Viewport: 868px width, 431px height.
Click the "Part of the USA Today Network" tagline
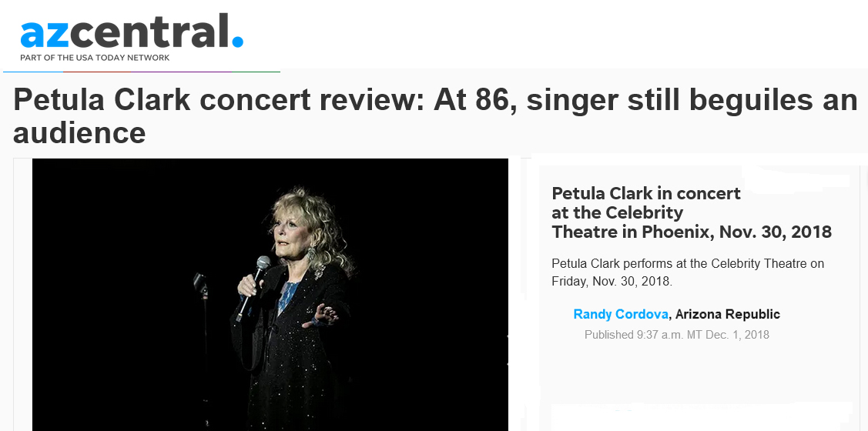(95, 58)
